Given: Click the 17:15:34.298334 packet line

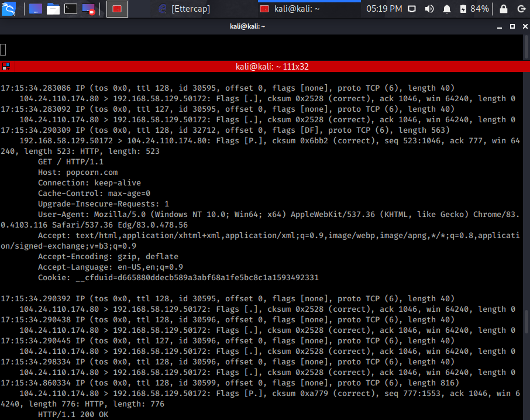Looking at the screenshot, I should 228,362.
